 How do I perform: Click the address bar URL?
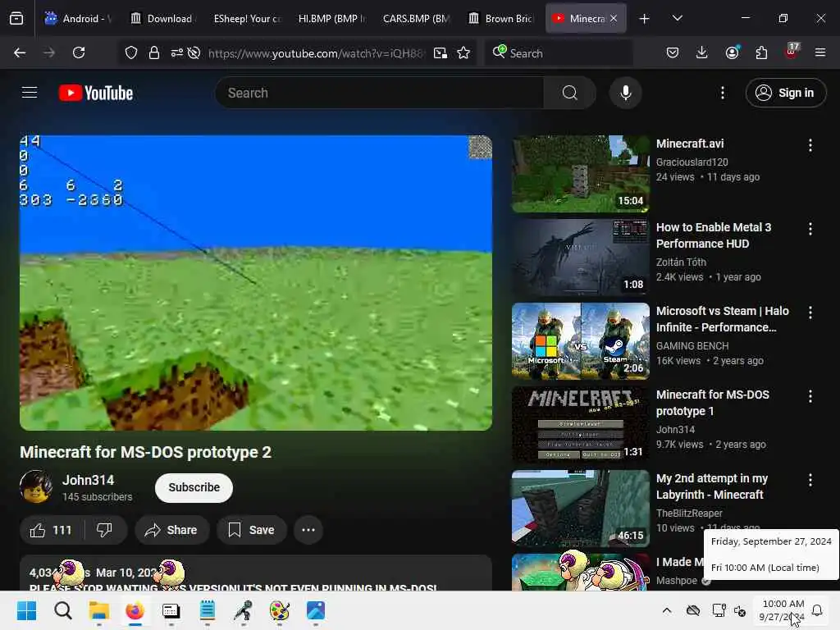click(316, 53)
